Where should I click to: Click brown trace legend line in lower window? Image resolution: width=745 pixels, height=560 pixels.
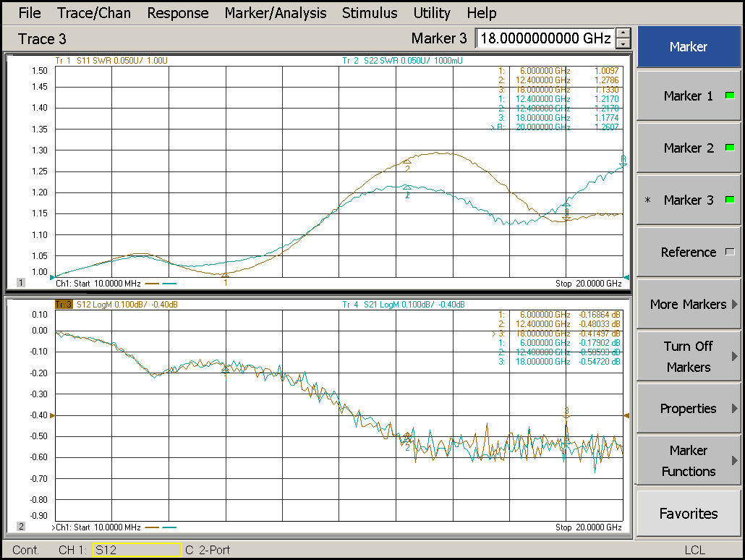pyautogui.click(x=152, y=527)
